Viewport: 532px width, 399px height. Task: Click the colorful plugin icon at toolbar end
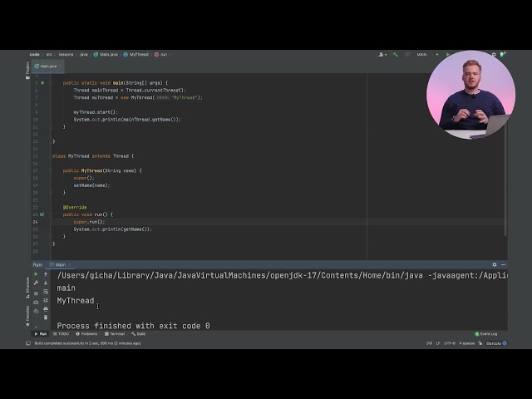pyautogui.click(x=503, y=54)
